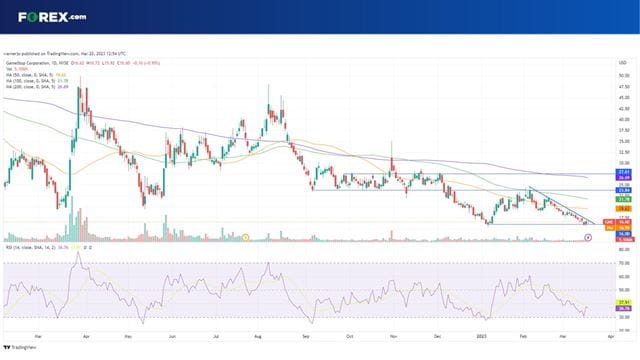
Task: Click the yellow earnings marker on the volume bar
Action: (245, 237)
